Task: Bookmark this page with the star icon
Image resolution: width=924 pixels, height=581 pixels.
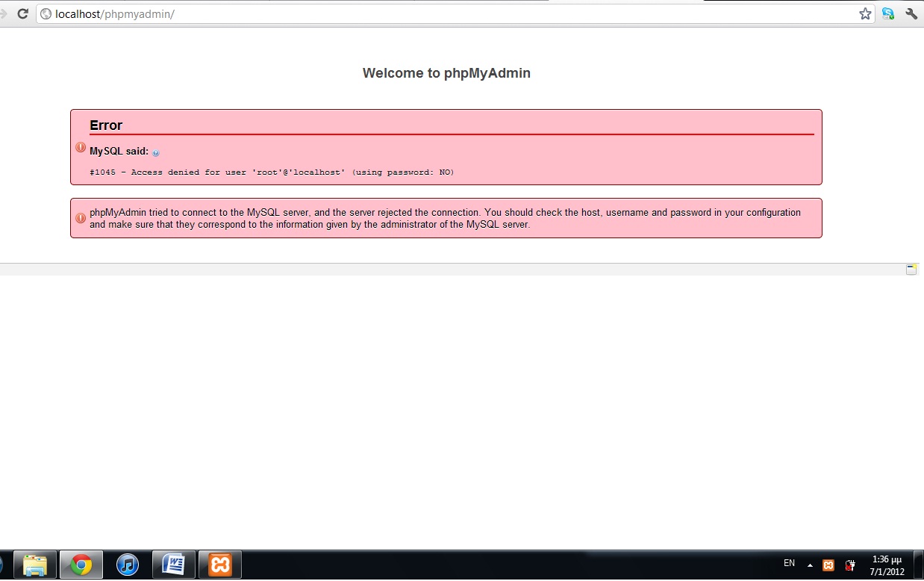Action: 865,13
